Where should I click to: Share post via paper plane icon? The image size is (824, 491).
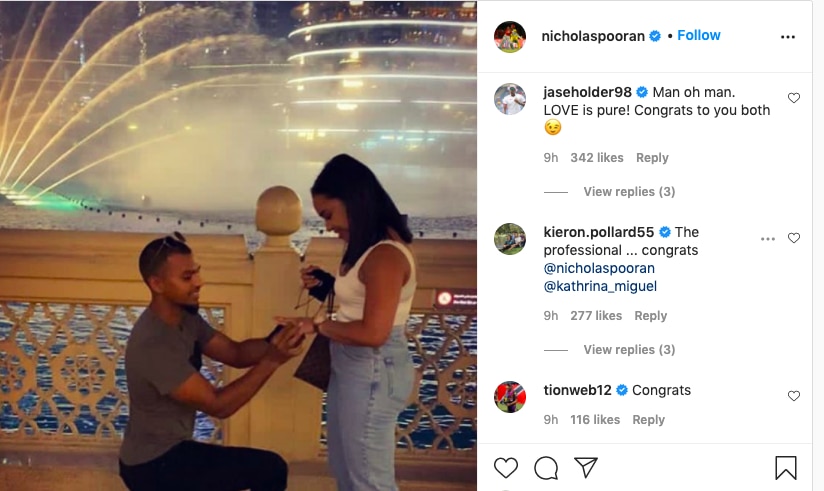coord(585,467)
